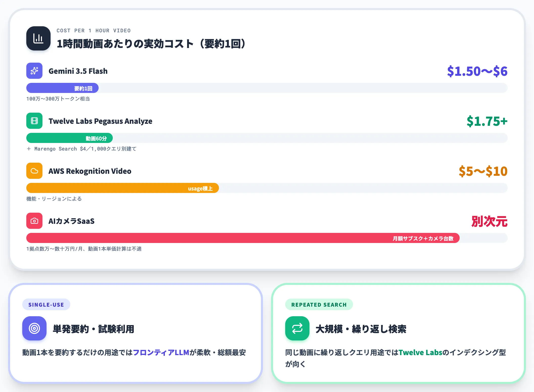Click the red 月額サブスク+カメラ台数 bar
The height and width of the screenshot is (392, 534).
243,238
